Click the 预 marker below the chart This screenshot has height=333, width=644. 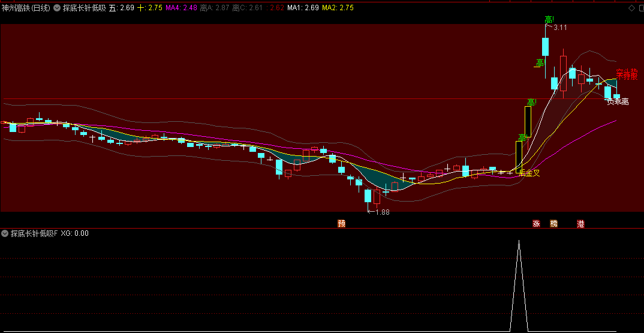pos(341,223)
